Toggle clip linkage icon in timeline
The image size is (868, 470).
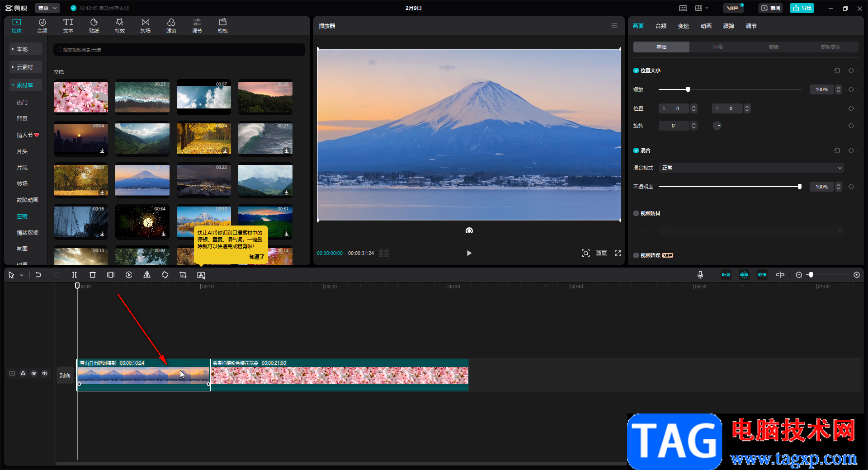click(762, 275)
